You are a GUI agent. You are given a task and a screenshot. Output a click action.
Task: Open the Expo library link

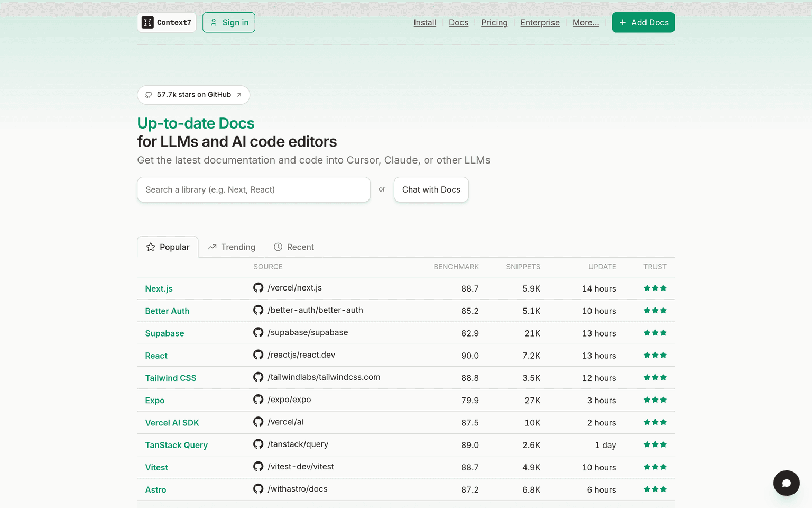(155, 401)
